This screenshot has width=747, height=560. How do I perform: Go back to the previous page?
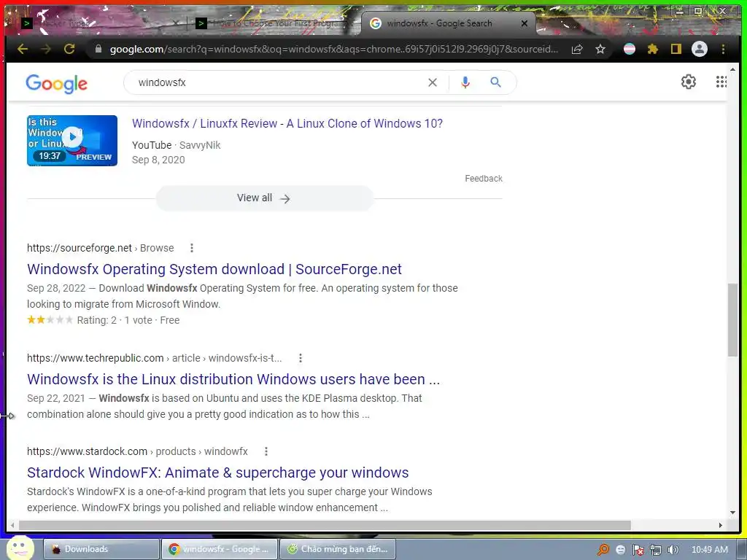[23, 49]
